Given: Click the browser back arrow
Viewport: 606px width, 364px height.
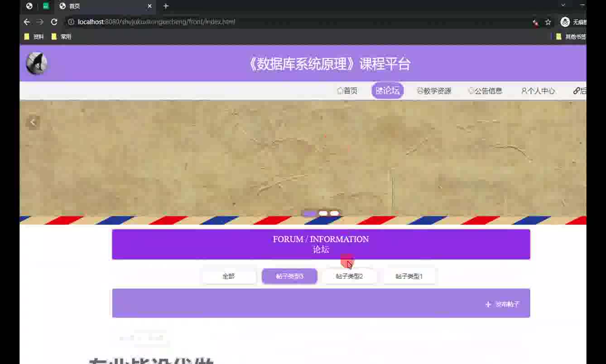Looking at the screenshot, I should pos(27,22).
